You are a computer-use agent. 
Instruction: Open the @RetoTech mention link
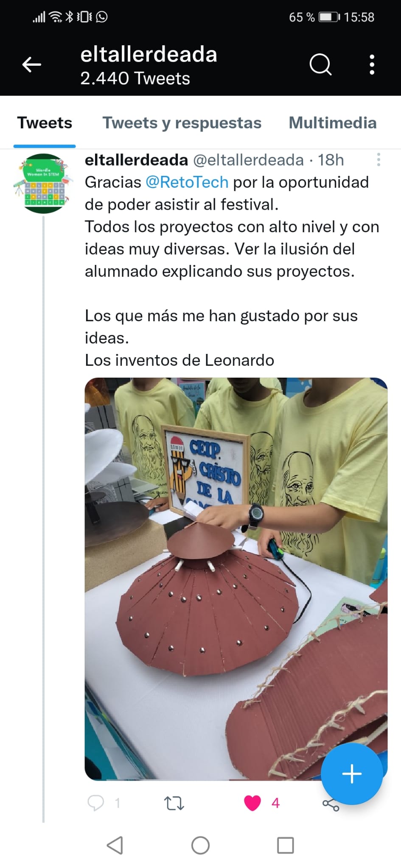(187, 182)
